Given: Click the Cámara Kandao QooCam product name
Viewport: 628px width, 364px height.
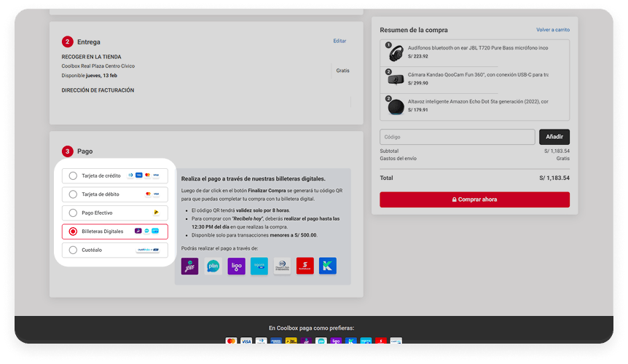Looking at the screenshot, I should click(x=478, y=74).
